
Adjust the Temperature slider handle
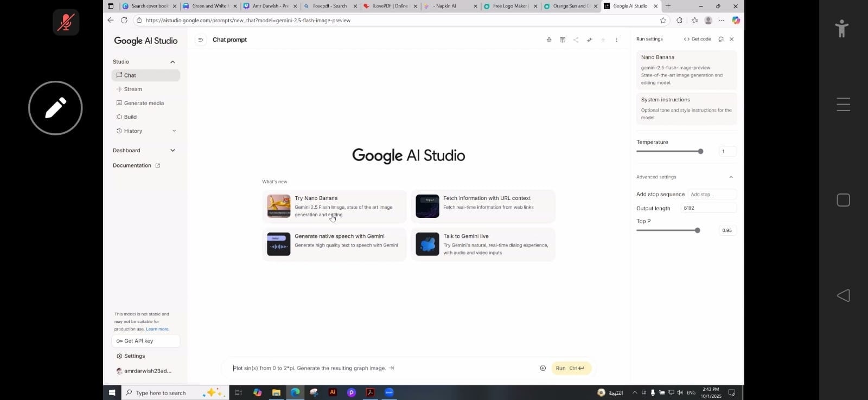click(x=700, y=151)
